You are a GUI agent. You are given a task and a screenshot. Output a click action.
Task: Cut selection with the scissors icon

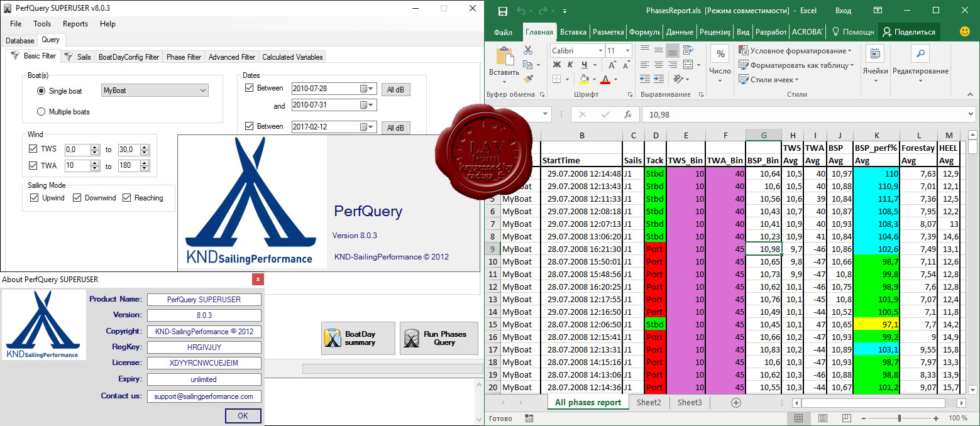click(528, 50)
